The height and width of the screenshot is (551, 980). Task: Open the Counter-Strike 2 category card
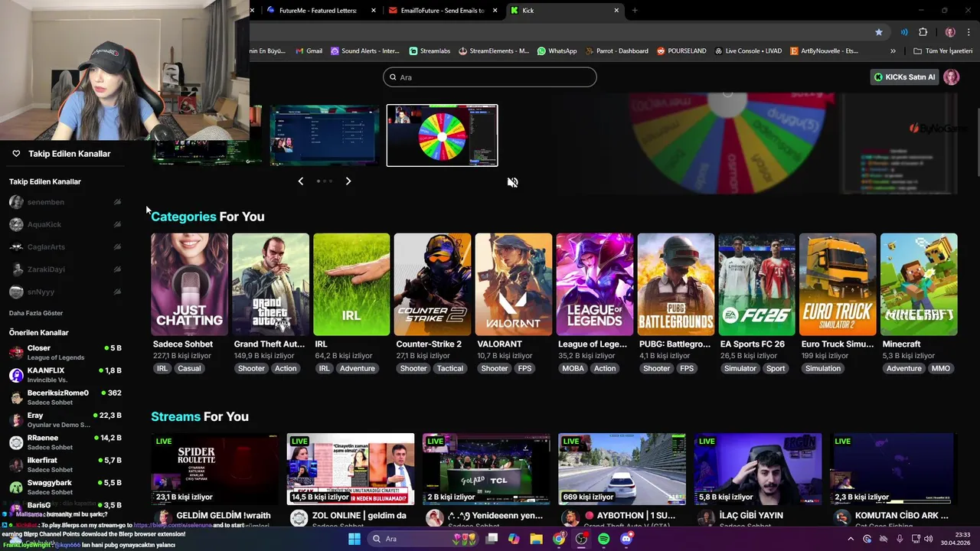coord(433,285)
